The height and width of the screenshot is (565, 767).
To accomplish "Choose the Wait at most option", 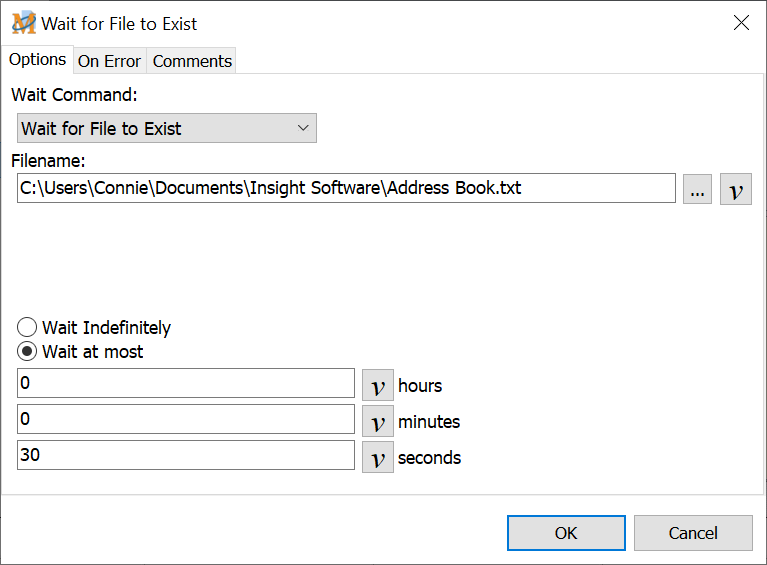I will point(27,352).
